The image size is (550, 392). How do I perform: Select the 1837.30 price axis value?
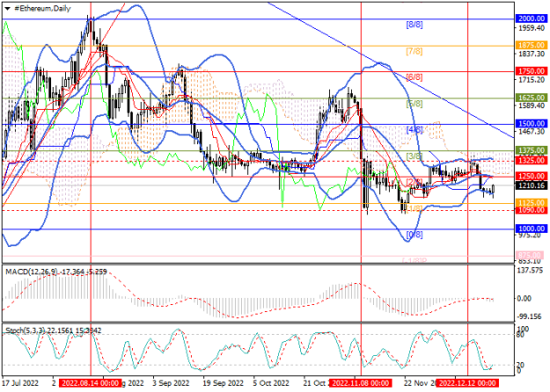click(531, 54)
